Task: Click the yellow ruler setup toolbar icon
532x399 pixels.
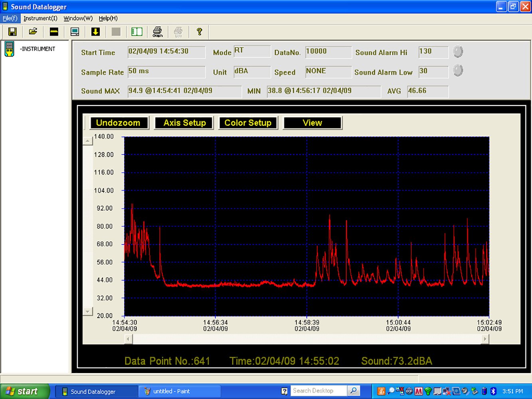Action: [54, 32]
